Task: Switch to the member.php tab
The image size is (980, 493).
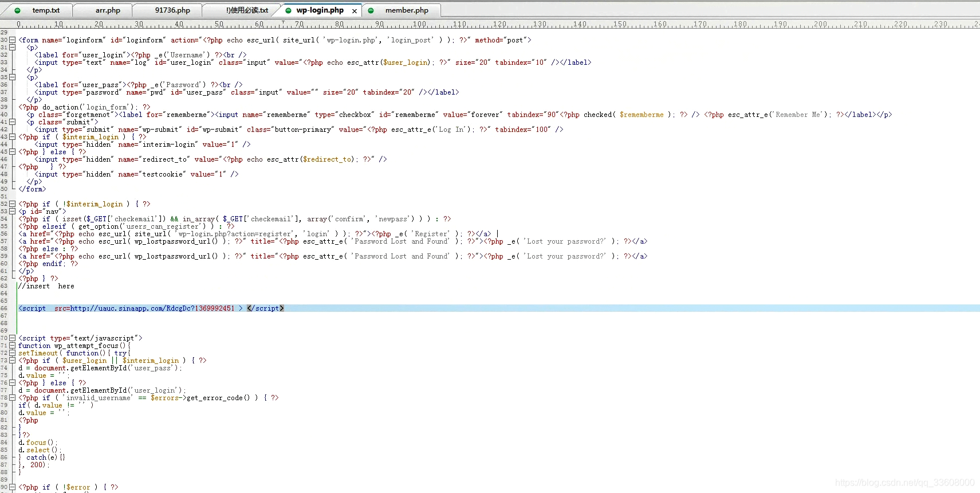Action: point(407,10)
